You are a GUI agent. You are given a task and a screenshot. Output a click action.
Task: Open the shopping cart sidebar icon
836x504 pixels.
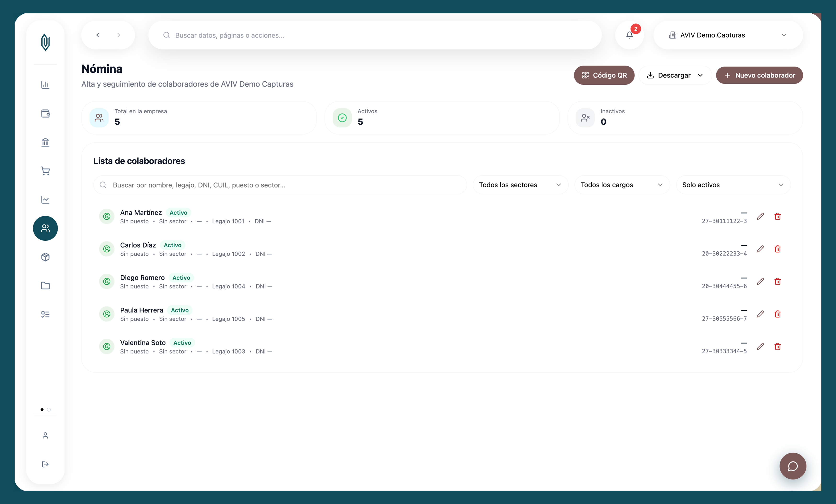click(x=45, y=171)
